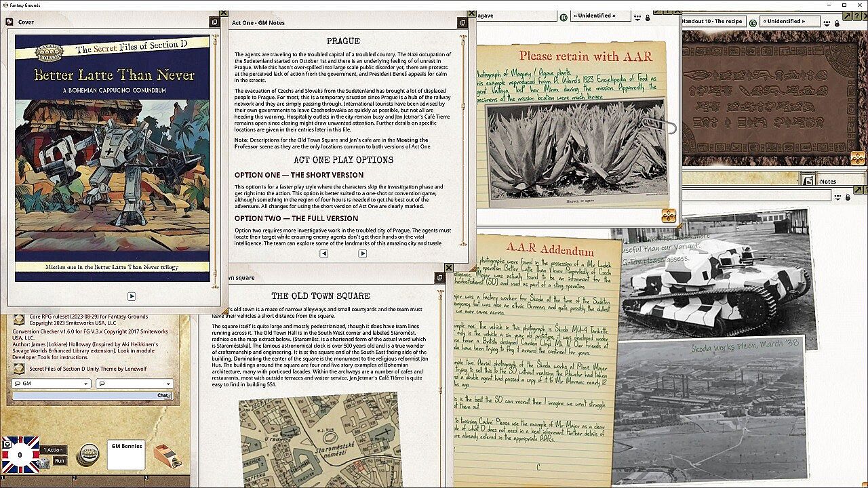This screenshot has height=488, width=868.
Task: Click the link icon in Cover window header
Action: point(214,22)
